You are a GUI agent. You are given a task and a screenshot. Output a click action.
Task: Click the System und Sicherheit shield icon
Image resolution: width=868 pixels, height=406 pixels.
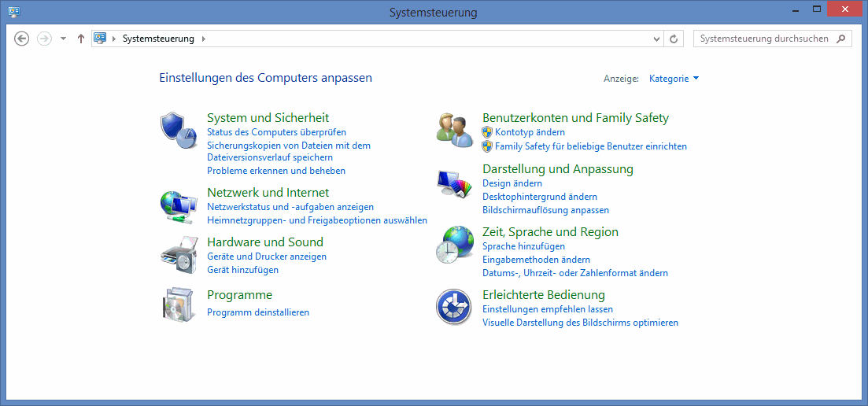[179, 130]
